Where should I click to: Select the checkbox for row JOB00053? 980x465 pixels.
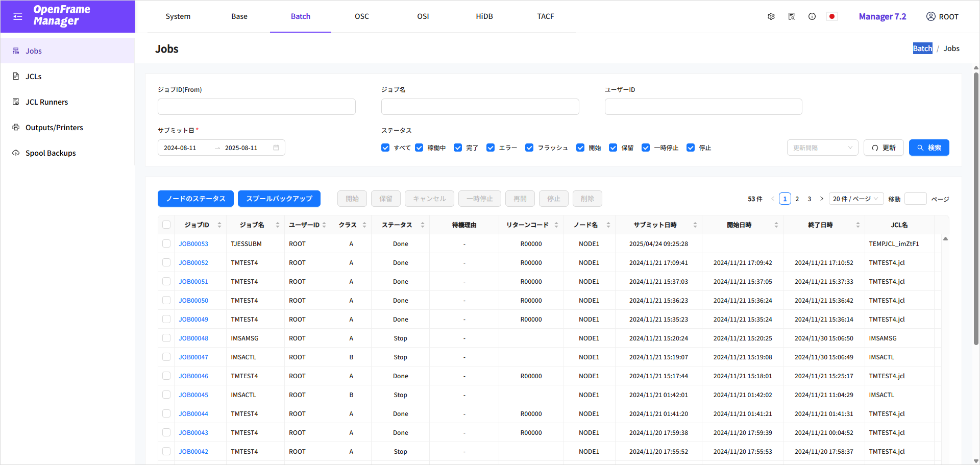(166, 244)
